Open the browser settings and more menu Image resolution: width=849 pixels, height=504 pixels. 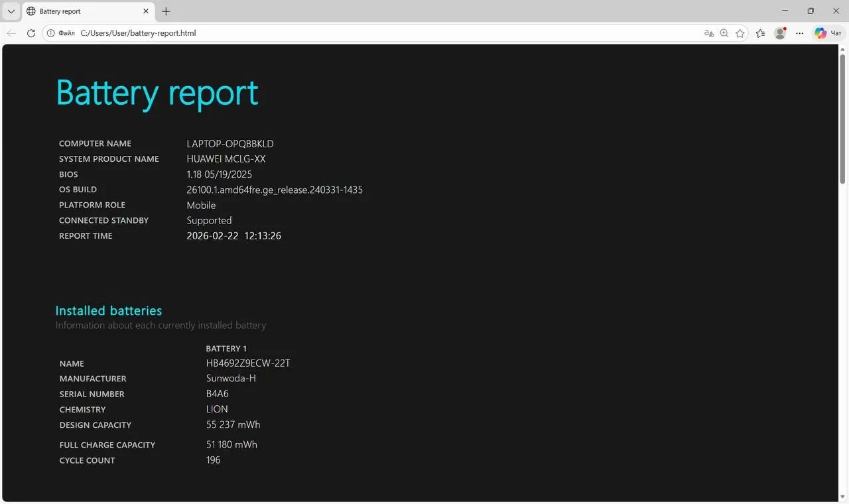800,33
